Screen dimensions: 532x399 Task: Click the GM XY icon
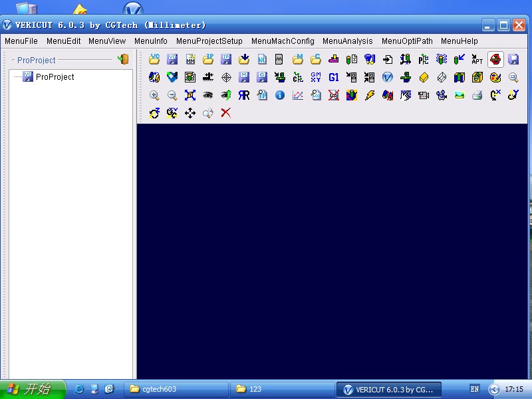[316, 77]
